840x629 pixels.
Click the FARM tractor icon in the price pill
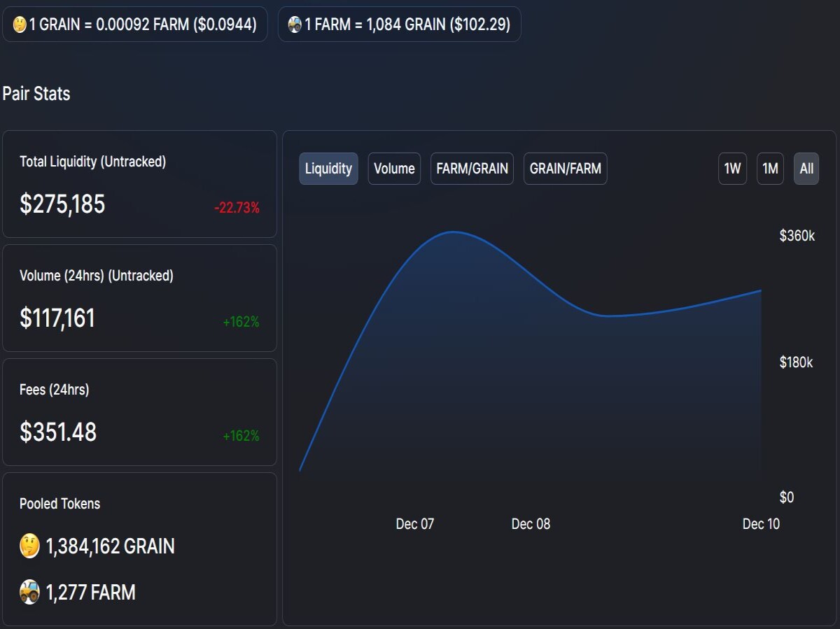tap(295, 24)
